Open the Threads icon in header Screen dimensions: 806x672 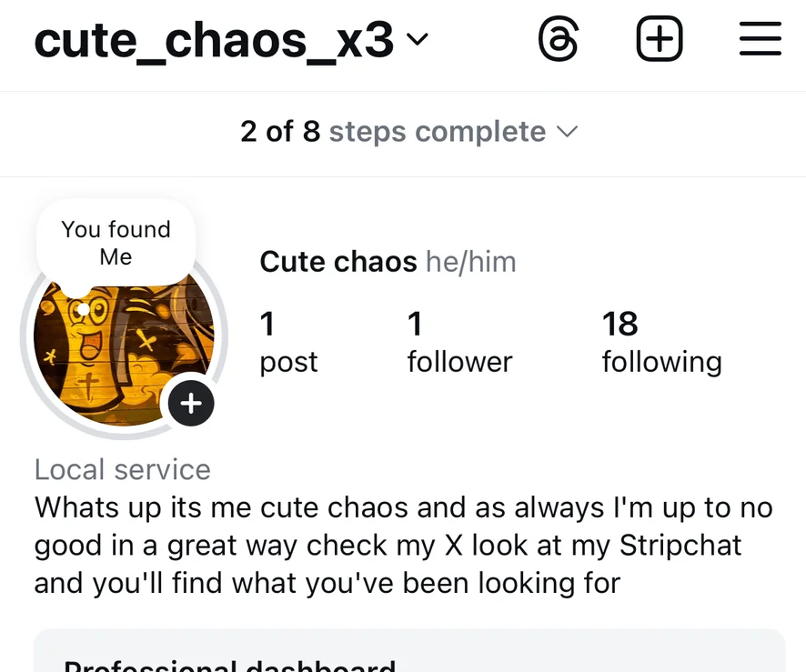point(558,41)
